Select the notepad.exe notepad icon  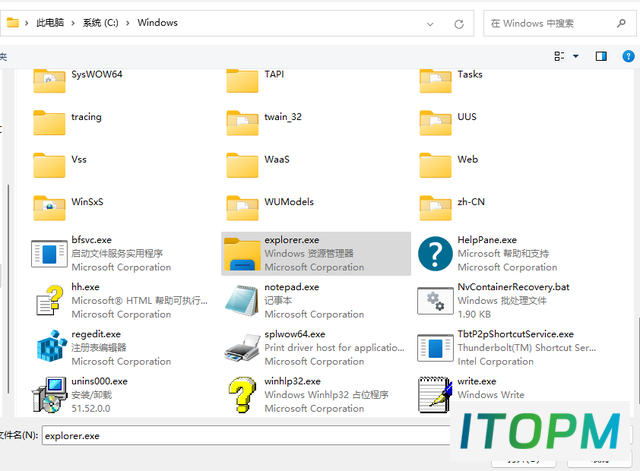(242, 301)
